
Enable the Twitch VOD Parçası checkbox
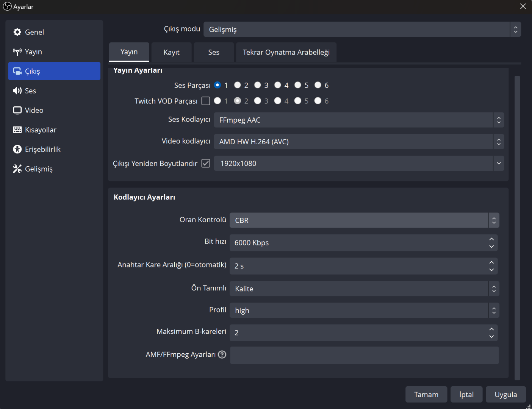click(x=206, y=101)
